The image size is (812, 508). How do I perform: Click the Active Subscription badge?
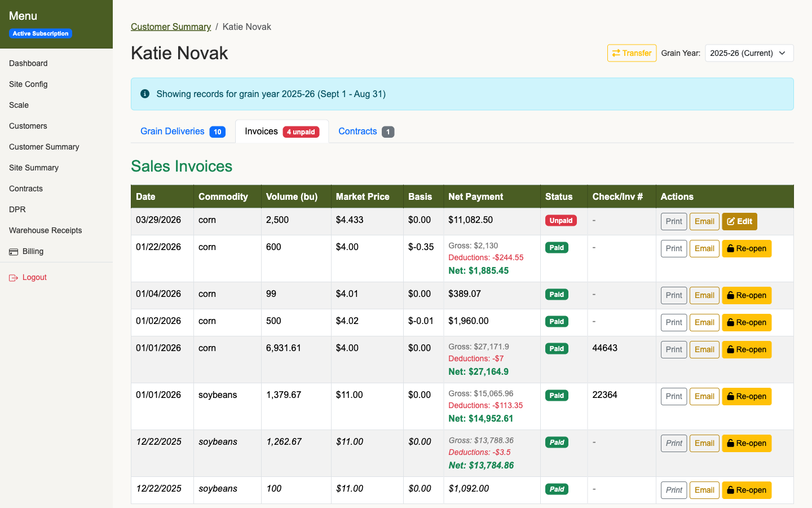[x=40, y=33]
